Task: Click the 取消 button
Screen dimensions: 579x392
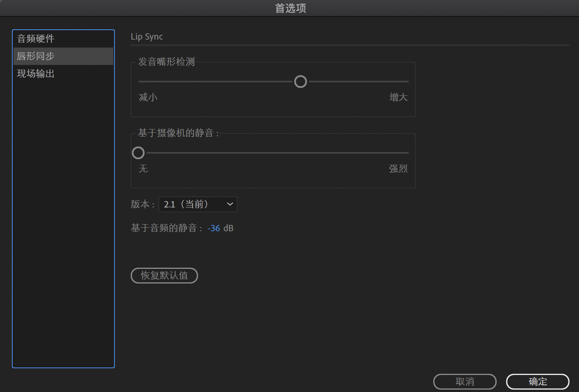Action: pyautogui.click(x=465, y=382)
